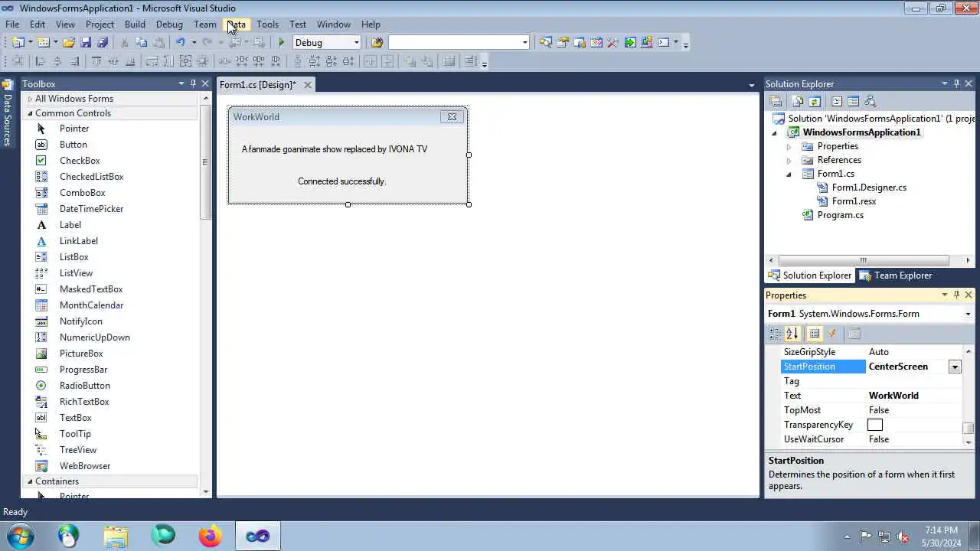Click the View Designer icon in Solution Explorer
Image resolution: width=980 pixels, height=551 pixels.
click(x=853, y=101)
